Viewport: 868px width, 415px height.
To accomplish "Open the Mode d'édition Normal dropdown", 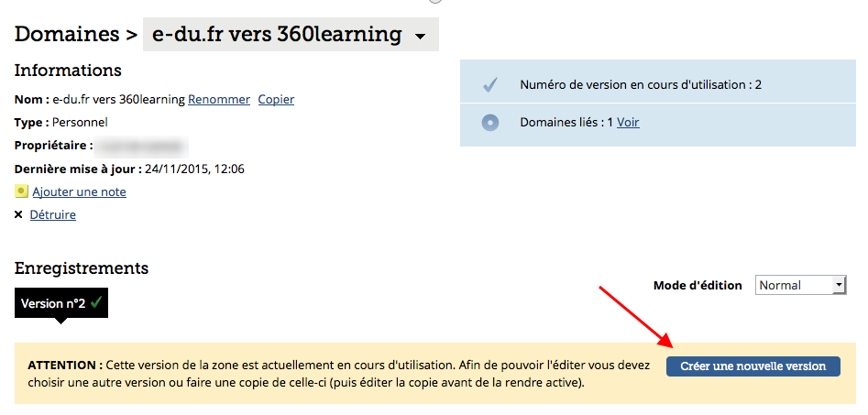I will (799, 285).
